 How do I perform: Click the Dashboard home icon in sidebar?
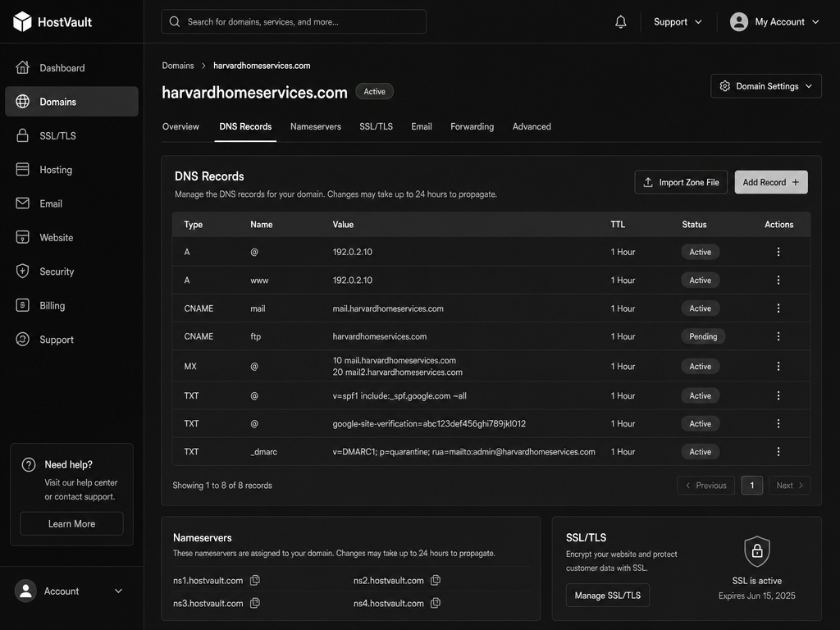point(22,67)
